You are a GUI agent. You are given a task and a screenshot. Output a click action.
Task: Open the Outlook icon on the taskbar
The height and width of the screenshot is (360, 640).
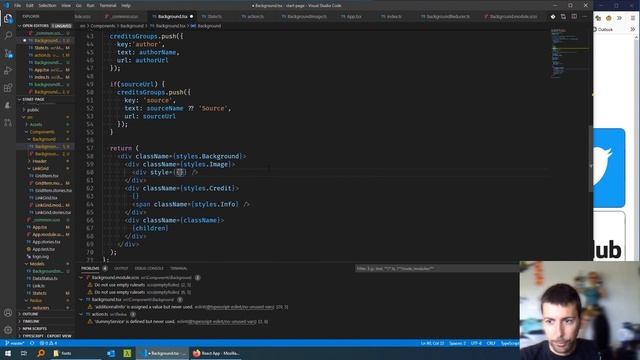tap(111, 353)
